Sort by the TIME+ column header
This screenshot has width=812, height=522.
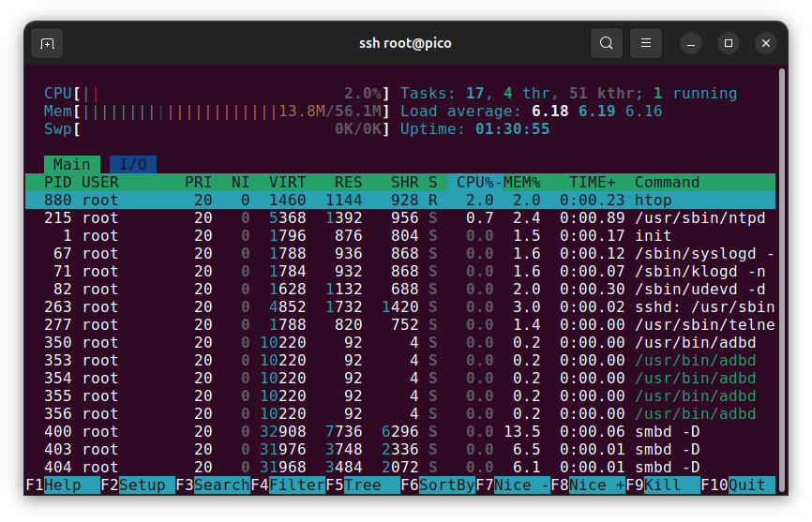(593, 183)
